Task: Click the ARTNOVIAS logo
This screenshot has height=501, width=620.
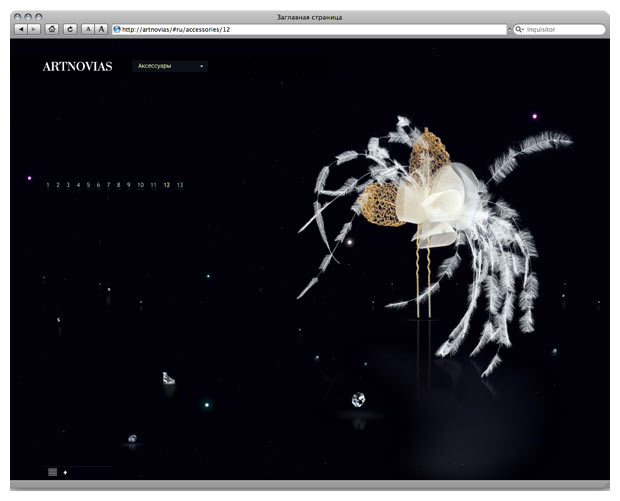Action: [x=77, y=67]
